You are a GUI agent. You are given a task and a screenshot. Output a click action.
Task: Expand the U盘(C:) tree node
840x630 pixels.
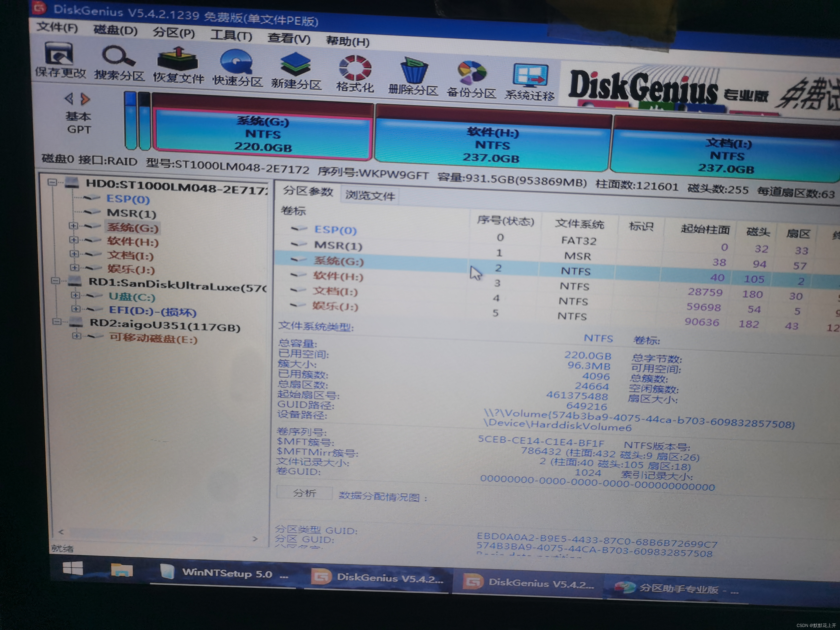(x=75, y=295)
